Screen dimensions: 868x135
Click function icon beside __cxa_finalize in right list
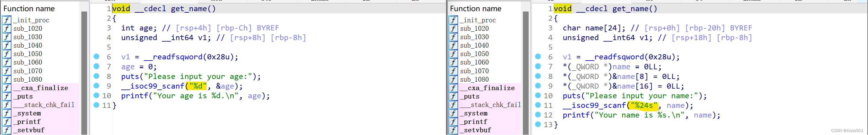tap(454, 88)
